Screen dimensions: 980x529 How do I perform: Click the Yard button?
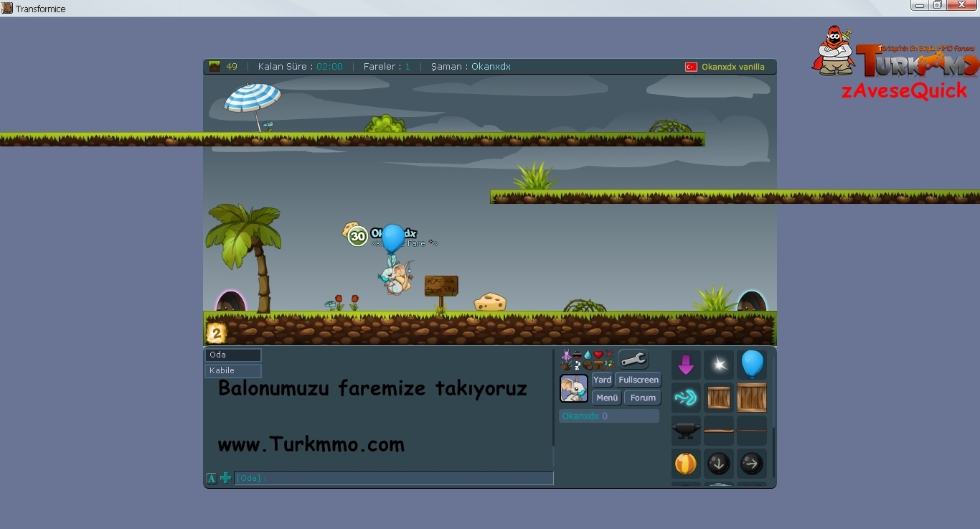click(602, 380)
